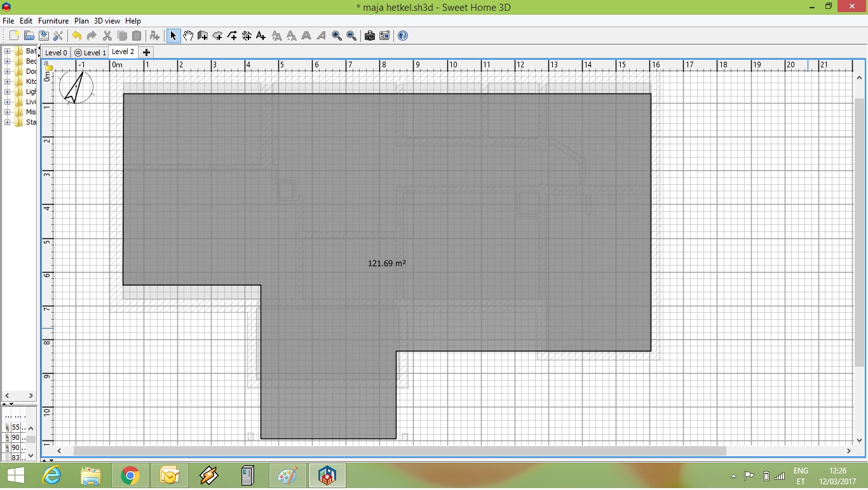Switch to the Level 0 tab

pyautogui.click(x=56, y=53)
